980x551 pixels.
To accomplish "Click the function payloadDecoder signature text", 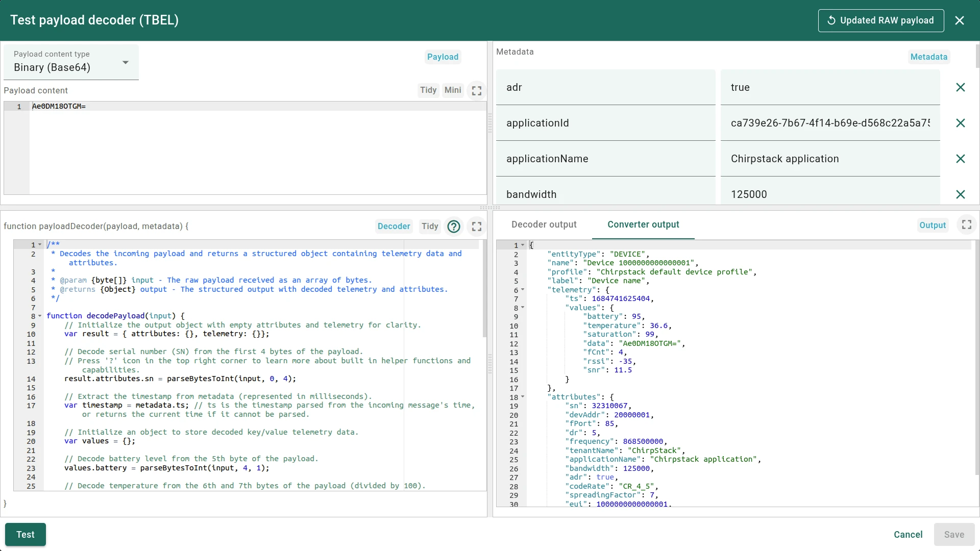I will pyautogui.click(x=96, y=227).
